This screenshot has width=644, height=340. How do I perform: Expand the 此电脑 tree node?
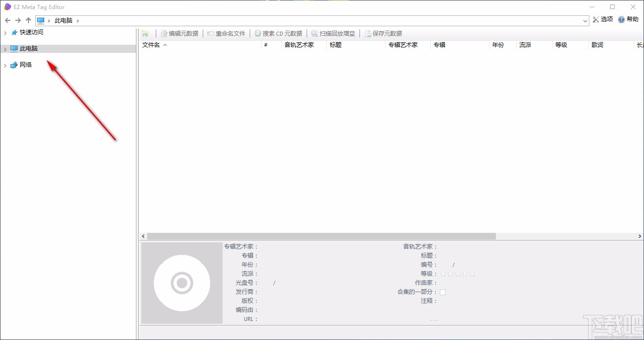point(5,48)
